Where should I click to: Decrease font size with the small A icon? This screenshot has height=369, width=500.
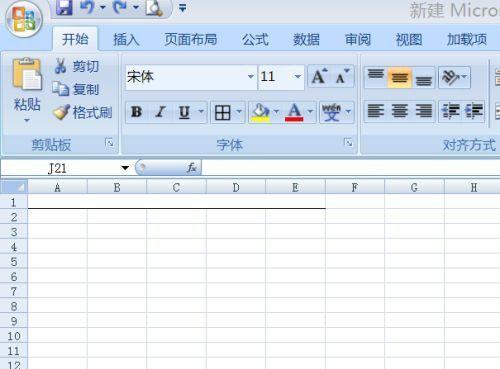pyautogui.click(x=342, y=76)
